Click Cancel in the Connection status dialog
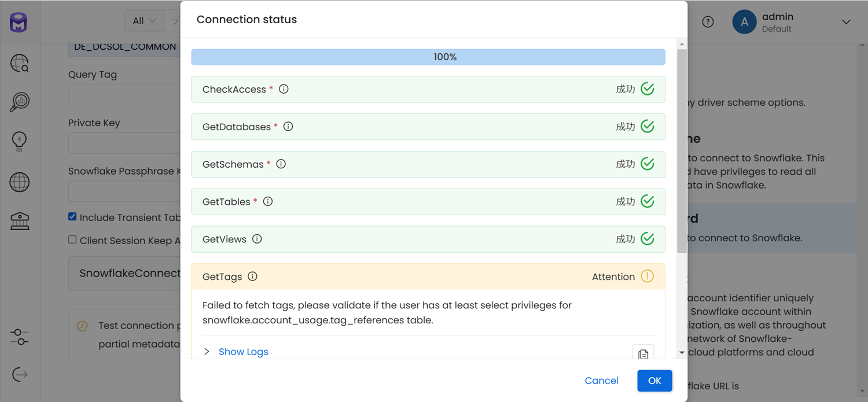The image size is (868, 402). (x=601, y=381)
